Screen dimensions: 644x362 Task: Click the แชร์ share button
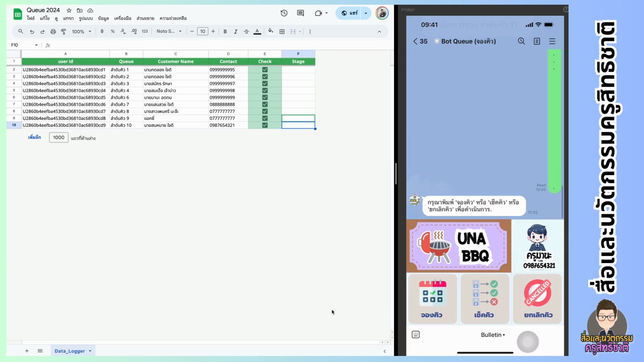click(x=349, y=13)
